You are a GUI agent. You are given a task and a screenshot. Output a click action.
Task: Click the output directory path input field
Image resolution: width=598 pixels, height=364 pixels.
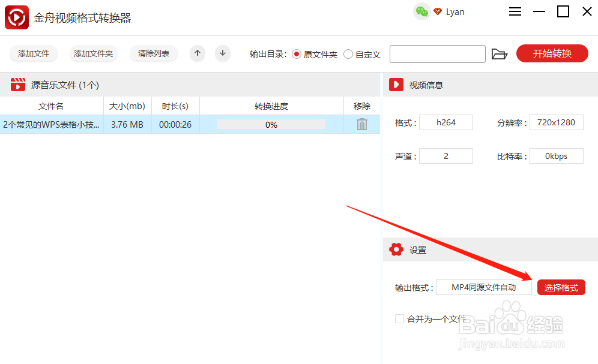click(x=437, y=53)
